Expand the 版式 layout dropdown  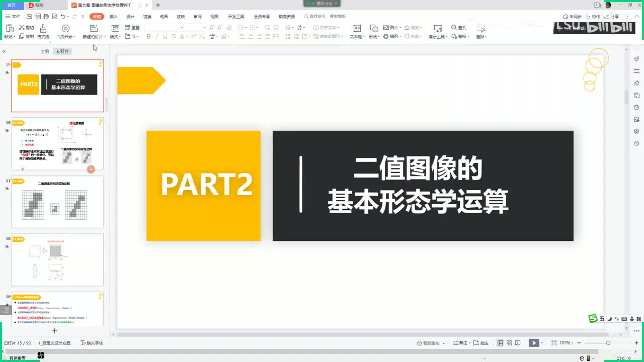116,36
